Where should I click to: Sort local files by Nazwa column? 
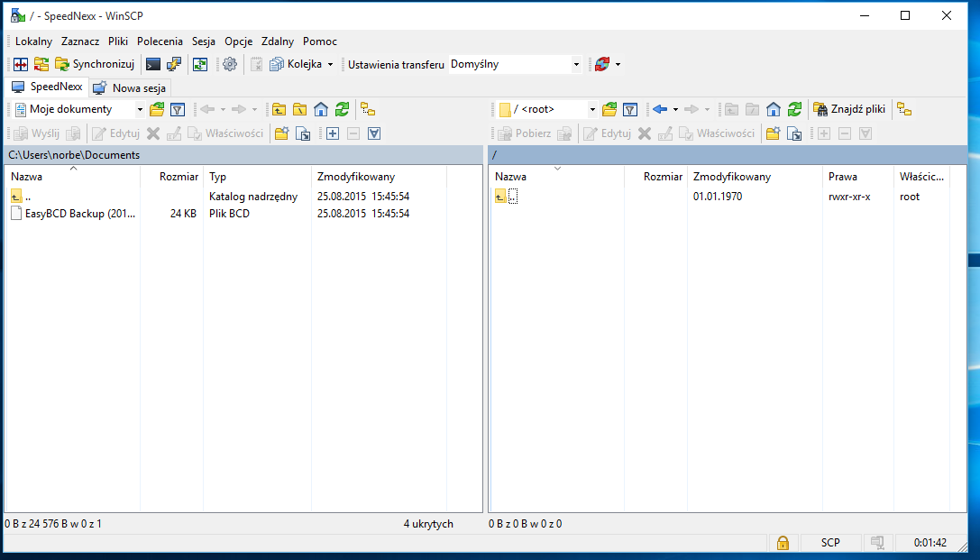[x=72, y=177]
